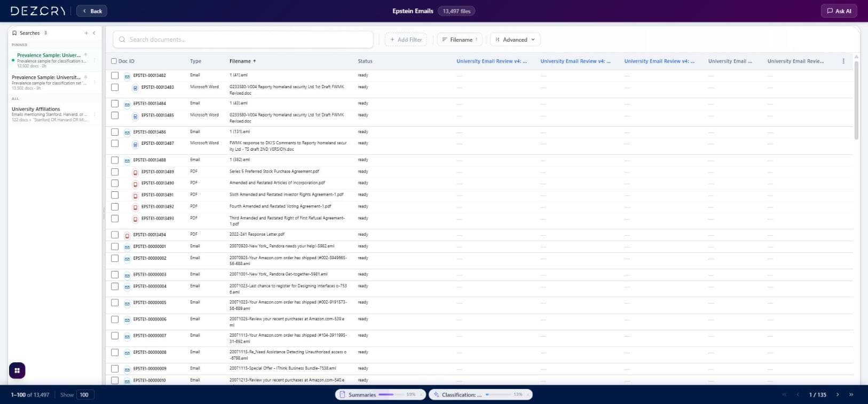Viewport: 868px width, 404px height.
Task: Select checkbox for EPSTE1-00000002
Action: pos(115,258)
